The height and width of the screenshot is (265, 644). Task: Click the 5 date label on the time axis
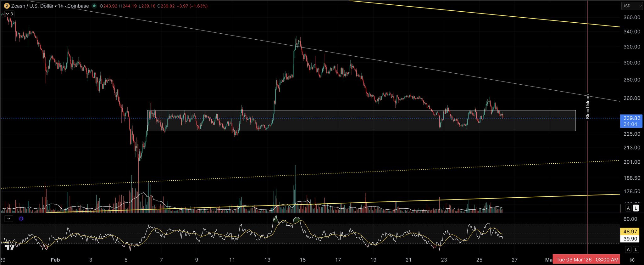pos(126,260)
